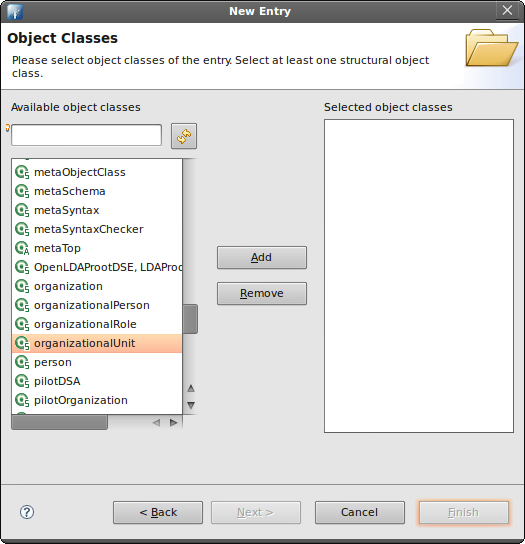Click the horizontal scrollbar right arrow
This screenshot has width=525, height=544.
[173, 423]
